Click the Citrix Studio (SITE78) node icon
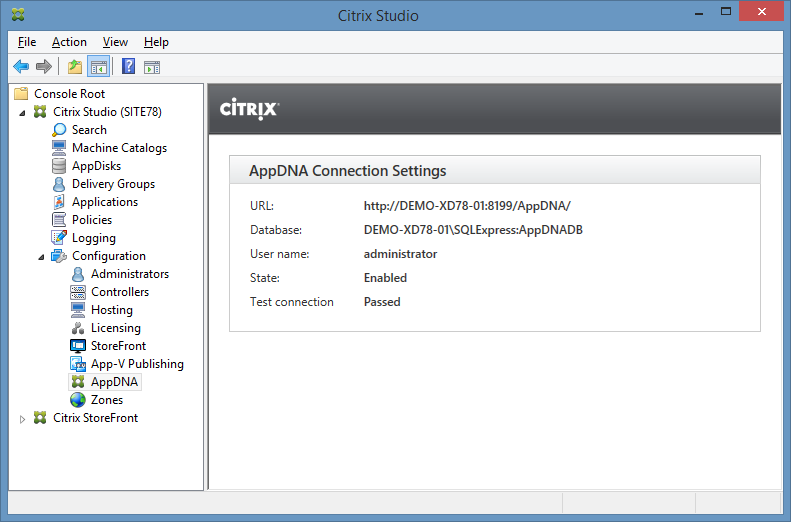The image size is (791, 522). [x=40, y=111]
